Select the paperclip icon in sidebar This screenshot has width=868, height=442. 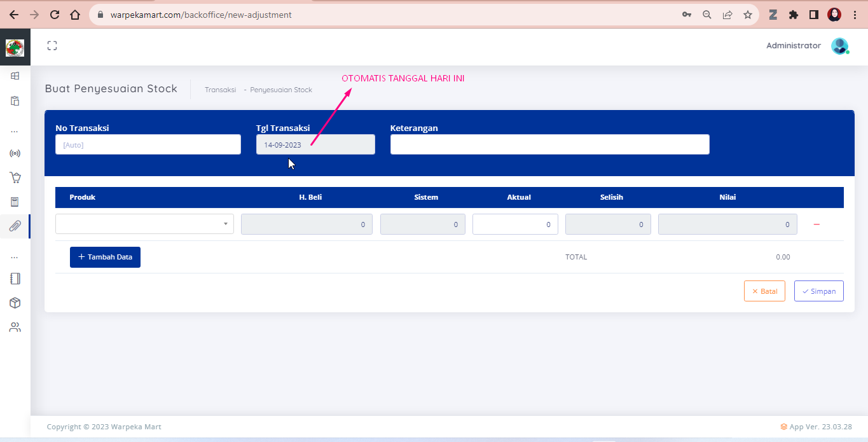pos(15,226)
